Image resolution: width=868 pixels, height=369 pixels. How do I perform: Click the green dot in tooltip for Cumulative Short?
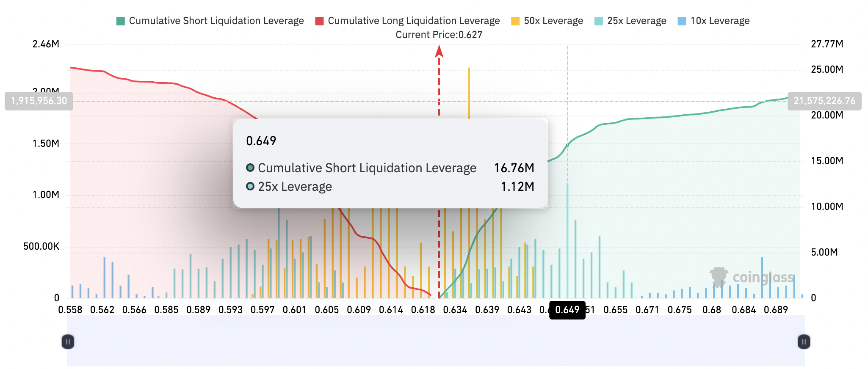(x=250, y=168)
